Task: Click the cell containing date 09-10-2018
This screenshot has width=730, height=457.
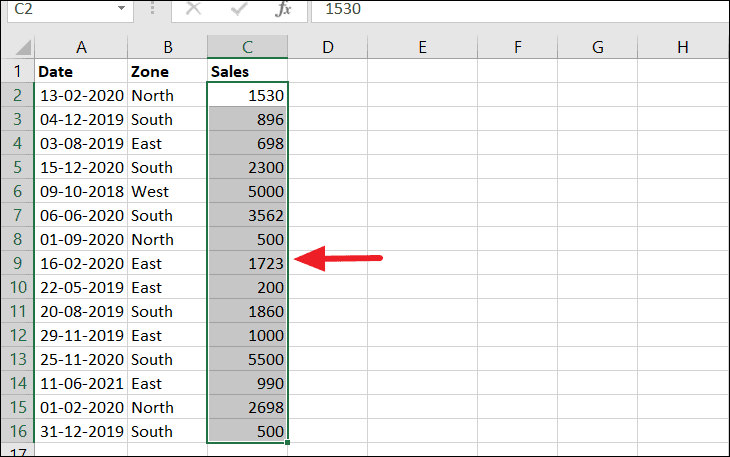Action: click(81, 192)
